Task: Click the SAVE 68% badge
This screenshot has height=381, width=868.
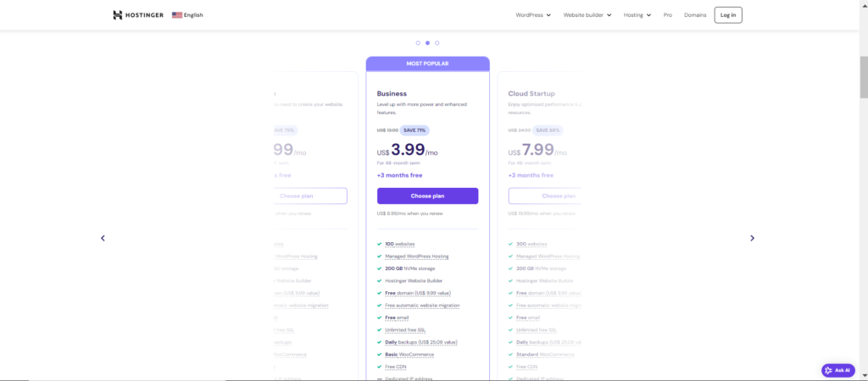Action: click(548, 130)
